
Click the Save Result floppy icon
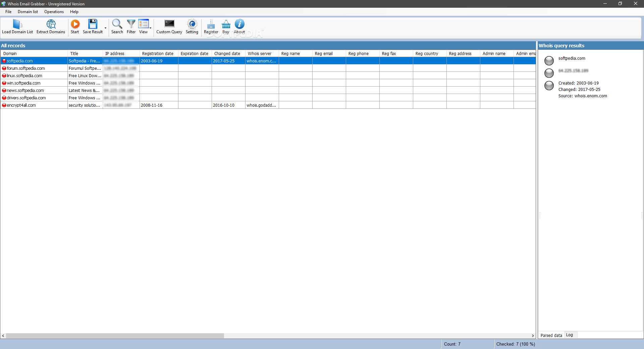tap(93, 24)
